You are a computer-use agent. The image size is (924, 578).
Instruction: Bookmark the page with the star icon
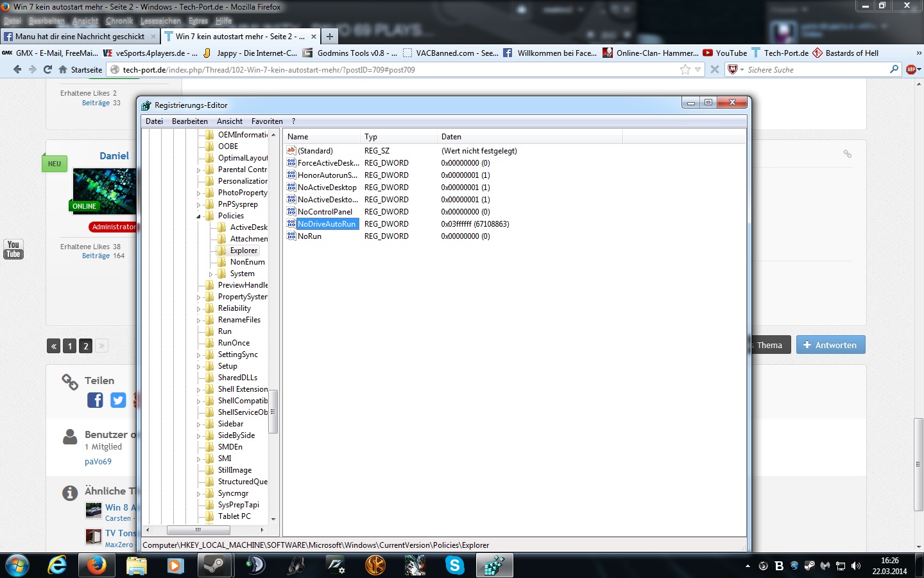(x=685, y=69)
